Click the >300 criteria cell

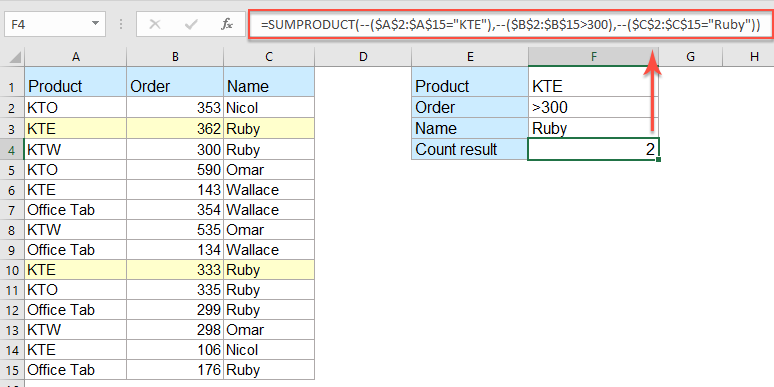593,108
